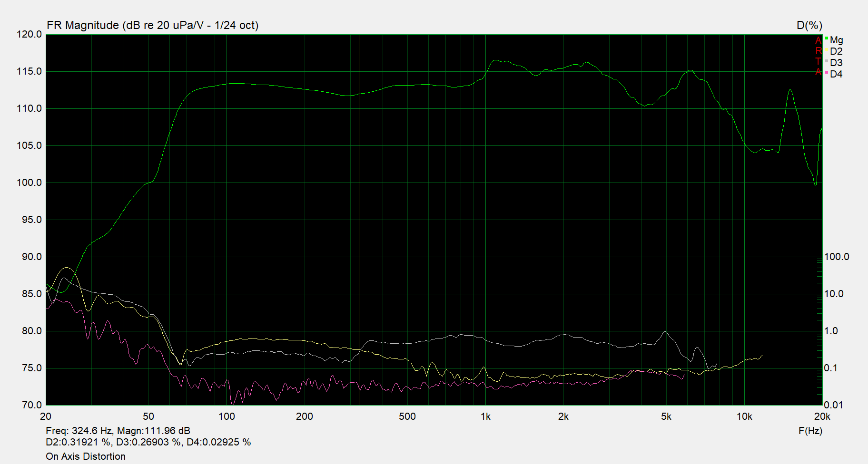Click the pink D4 legend color marker
This screenshot has height=464, width=868.
[827, 72]
